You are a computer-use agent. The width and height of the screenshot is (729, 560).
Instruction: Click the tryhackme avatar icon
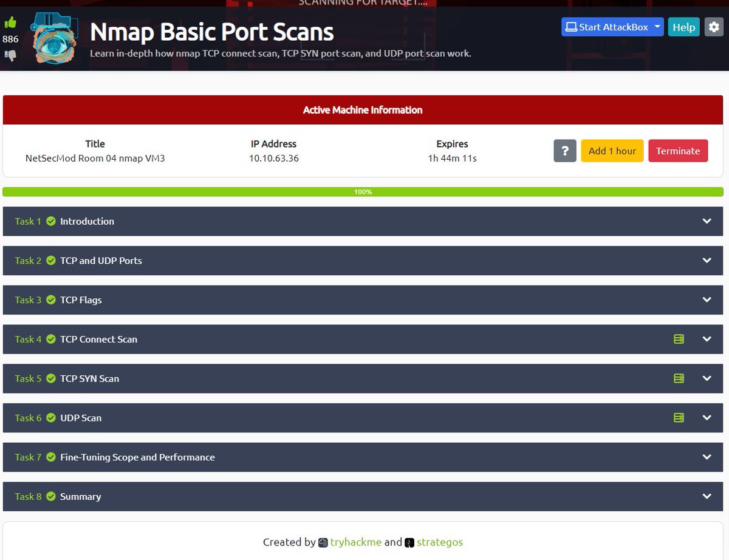pos(323,542)
